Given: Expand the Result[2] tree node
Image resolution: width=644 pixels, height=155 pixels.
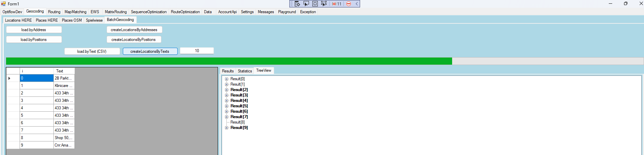Looking at the screenshot, I should click(227, 90).
